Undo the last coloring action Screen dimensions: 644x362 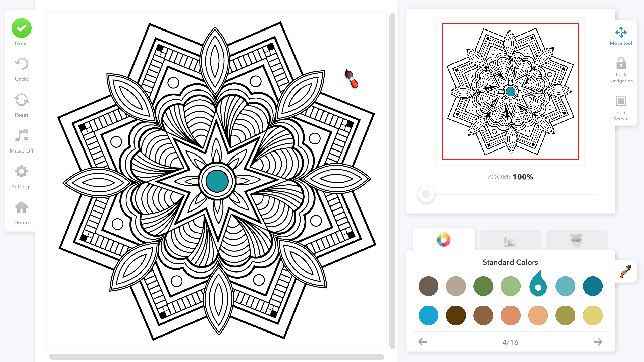21,64
